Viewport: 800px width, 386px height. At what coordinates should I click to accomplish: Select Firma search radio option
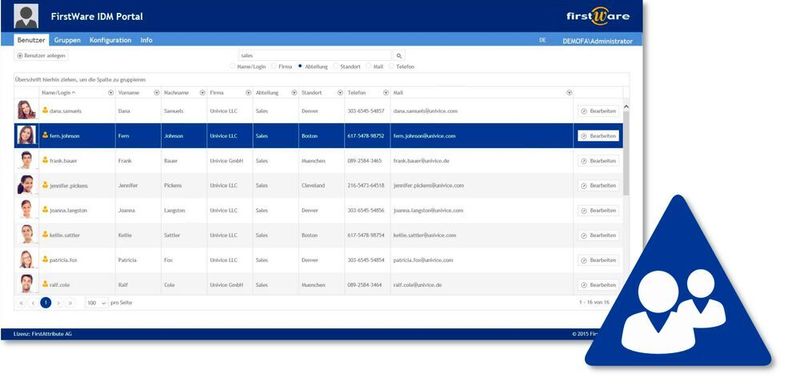(274, 66)
